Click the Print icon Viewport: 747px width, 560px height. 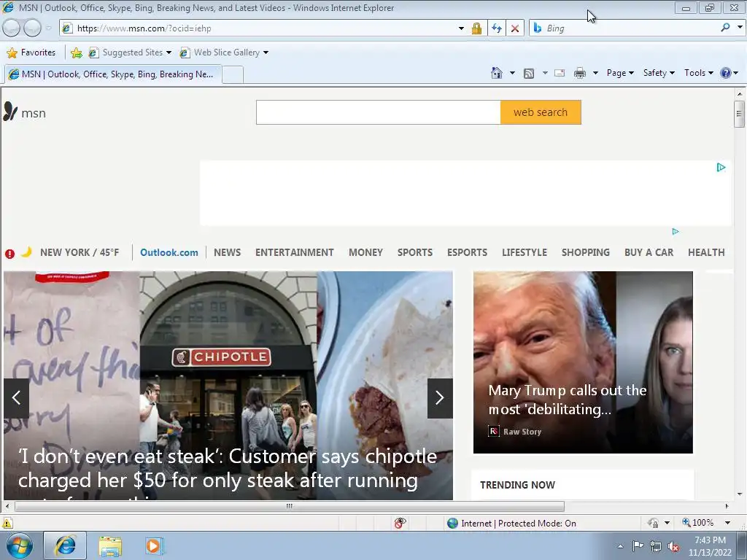[x=579, y=74]
